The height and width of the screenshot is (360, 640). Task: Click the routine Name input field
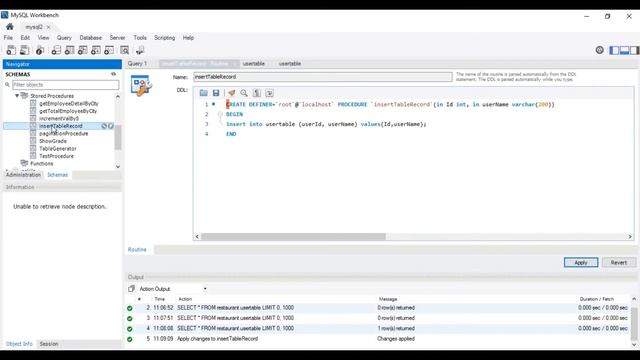pyautogui.click(x=323, y=77)
